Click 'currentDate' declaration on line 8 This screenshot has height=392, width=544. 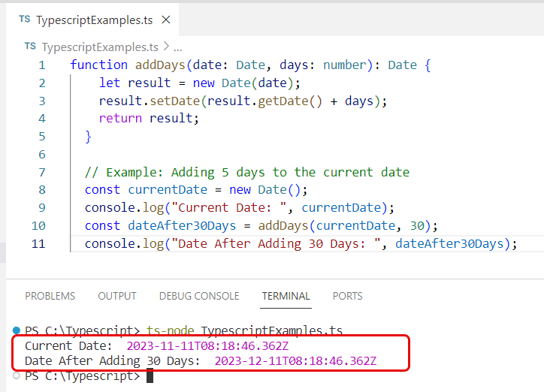pos(168,189)
